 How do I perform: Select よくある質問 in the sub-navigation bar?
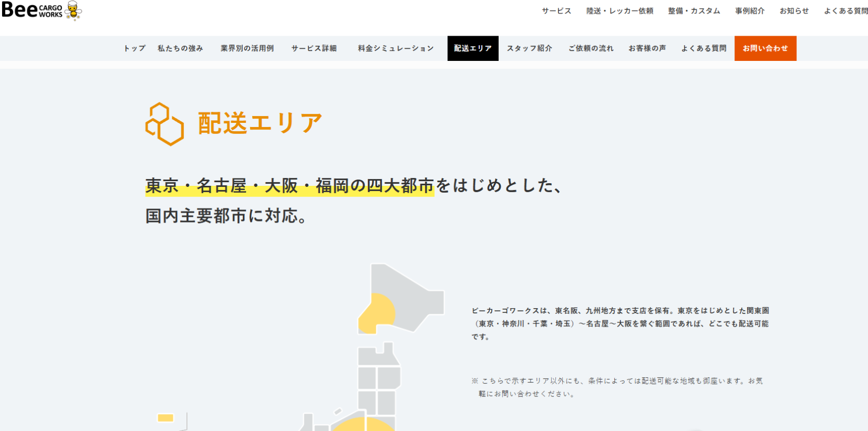click(x=704, y=48)
